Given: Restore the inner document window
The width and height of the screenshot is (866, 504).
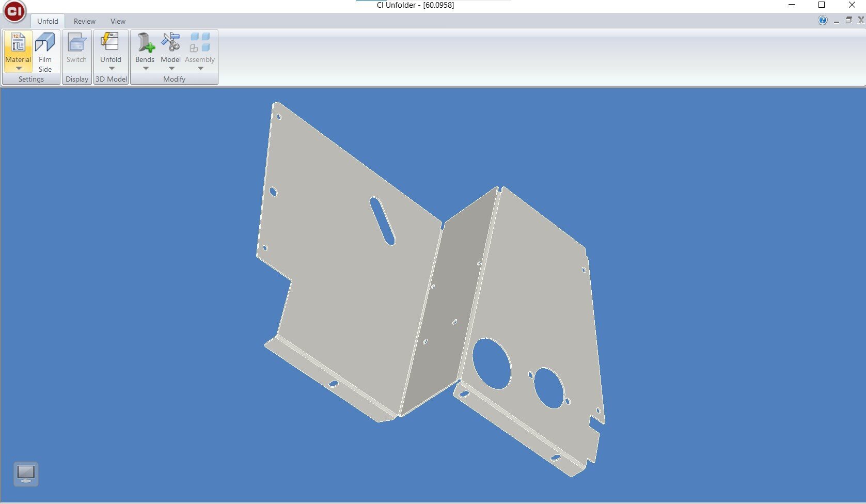Looking at the screenshot, I should click(848, 20).
